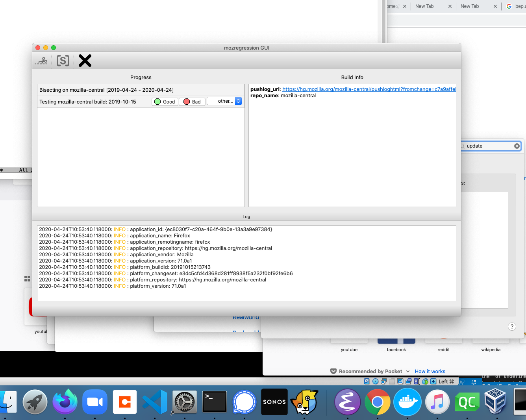Click the bisection scissors toolbar icon
This screenshot has width=526, height=420.
click(x=41, y=61)
